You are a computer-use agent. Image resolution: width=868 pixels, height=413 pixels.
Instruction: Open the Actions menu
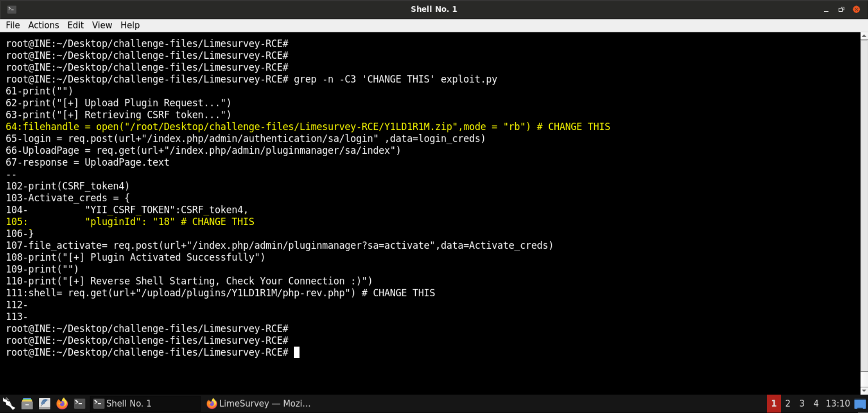[43, 25]
